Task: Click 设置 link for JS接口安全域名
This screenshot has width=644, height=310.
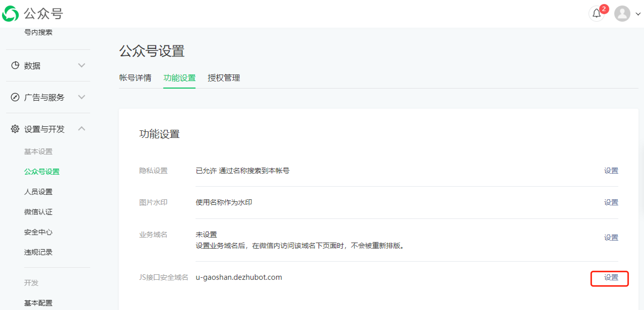Action: click(611, 277)
